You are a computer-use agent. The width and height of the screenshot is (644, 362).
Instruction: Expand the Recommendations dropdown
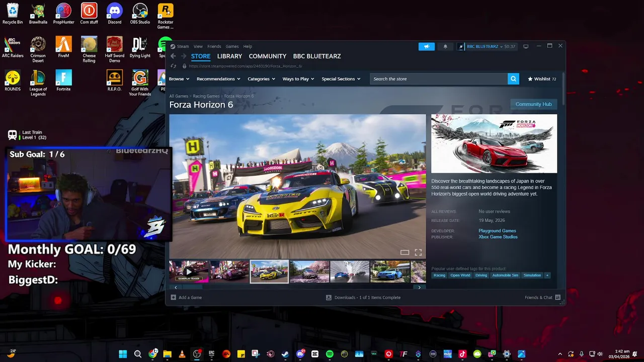(218, 79)
